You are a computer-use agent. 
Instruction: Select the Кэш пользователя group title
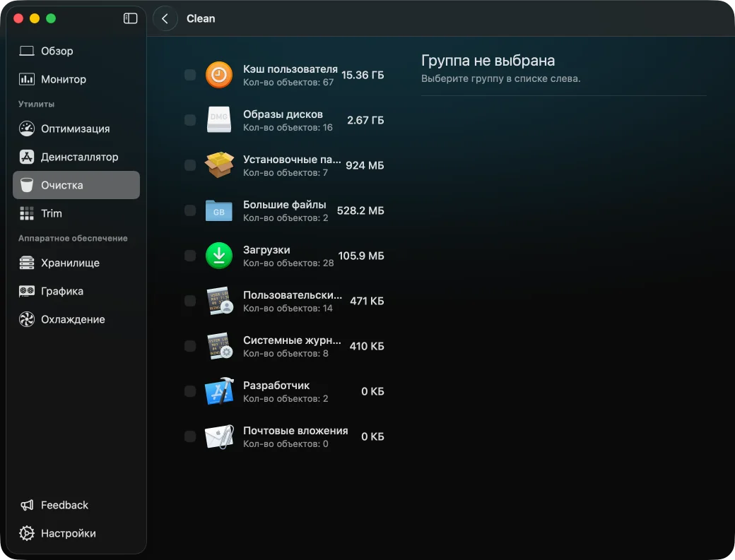pyautogui.click(x=290, y=69)
